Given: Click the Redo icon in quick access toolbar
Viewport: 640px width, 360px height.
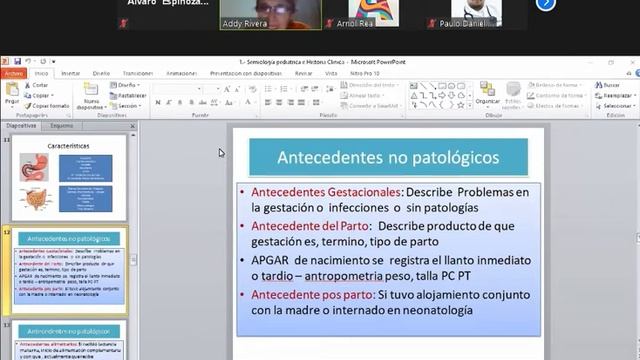Looking at the screenshot, I should point(43,61).
